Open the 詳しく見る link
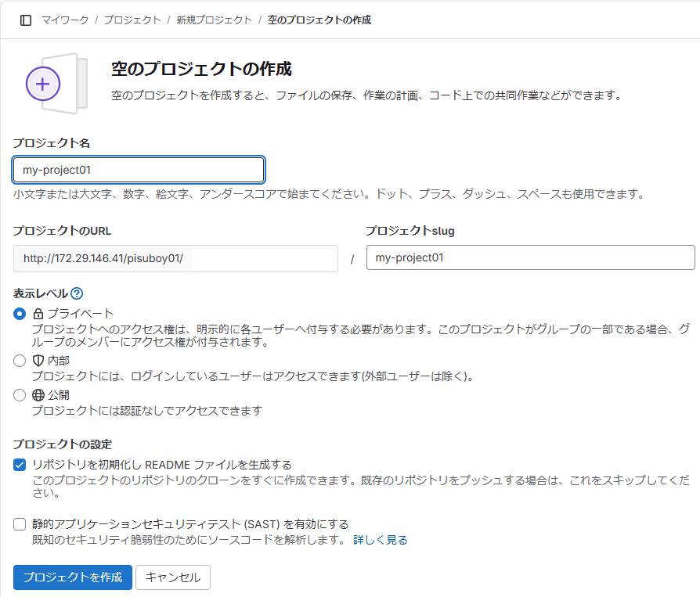Viewport: 700px width, 597px height. [x=381, y=540]
